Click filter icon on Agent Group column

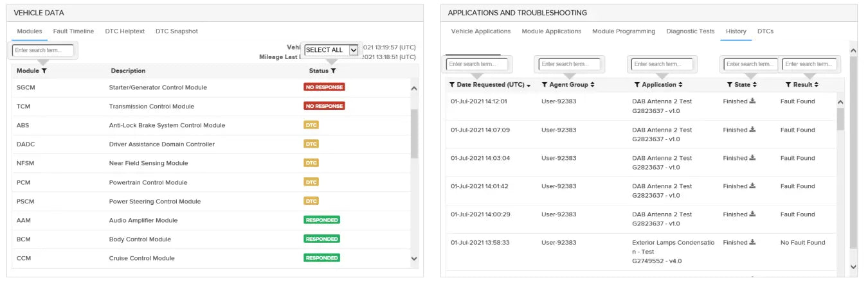tap(545, 85)
